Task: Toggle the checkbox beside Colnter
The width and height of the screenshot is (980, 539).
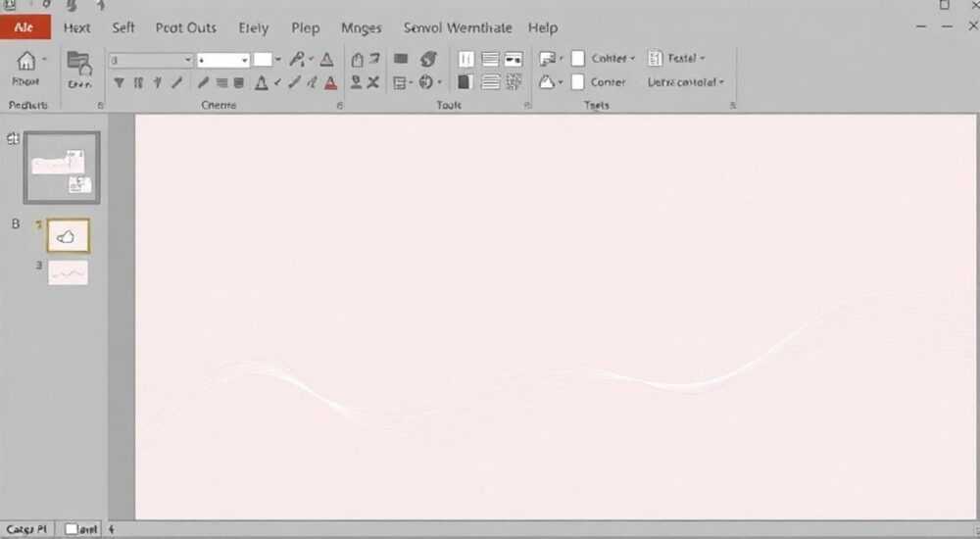Action: (578, 58)
